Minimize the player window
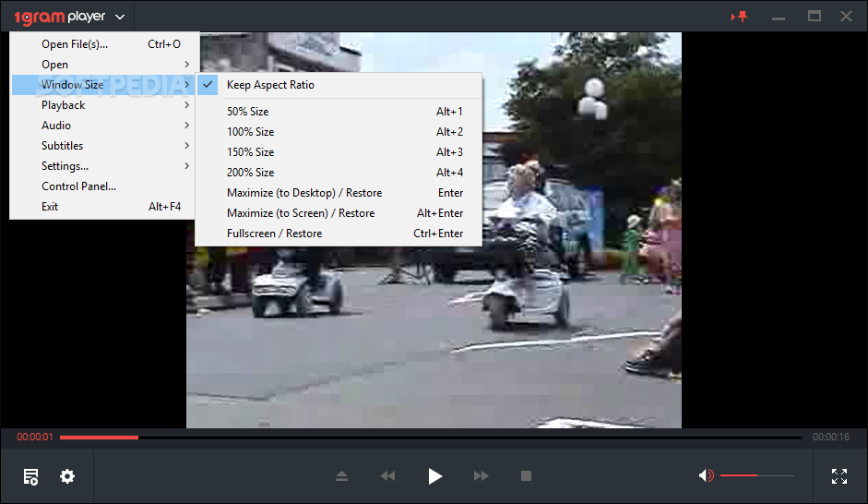The height and width of the screenshot is (504, 868). tap(779, 18)
